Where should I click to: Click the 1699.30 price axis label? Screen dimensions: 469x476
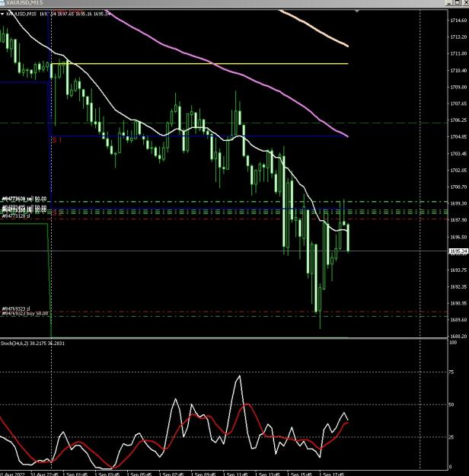click(x=458, y=203)
